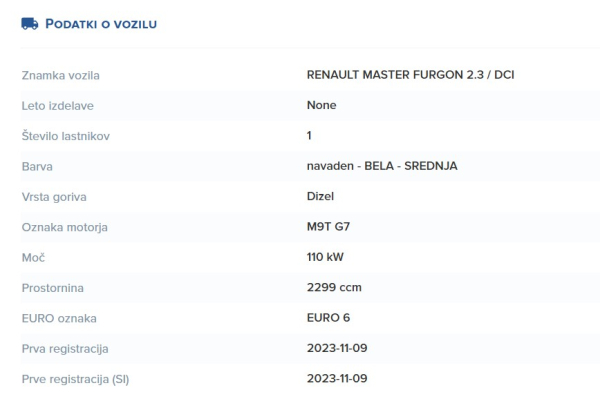Viewport: 600px width, 410px height.
Task: Click the truck icon beside the heading
Action: pos(30,24)
